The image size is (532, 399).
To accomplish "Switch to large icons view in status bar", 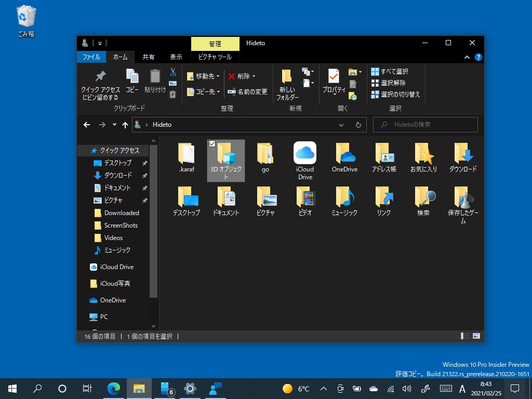I will [x=476, y=336].
